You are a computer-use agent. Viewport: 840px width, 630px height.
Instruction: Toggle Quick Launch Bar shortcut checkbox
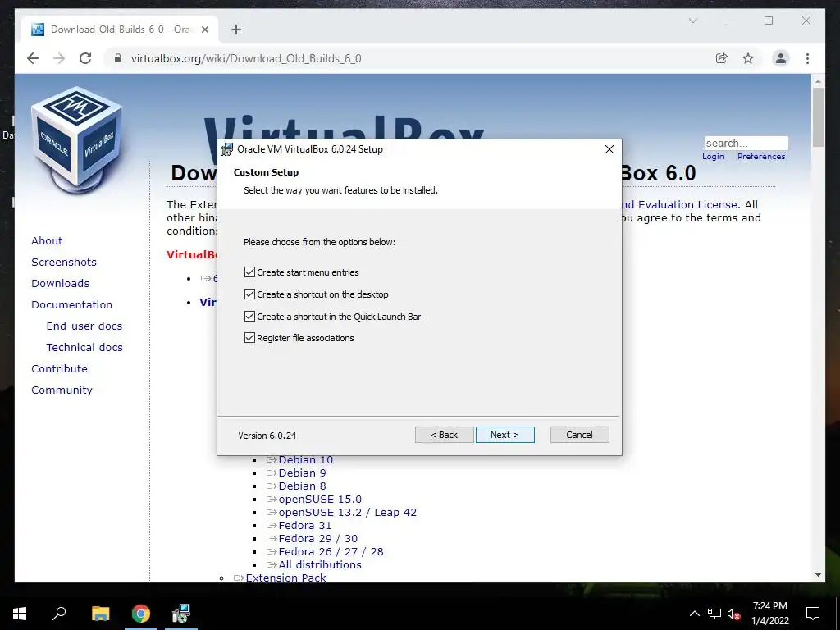click(249, 316)
